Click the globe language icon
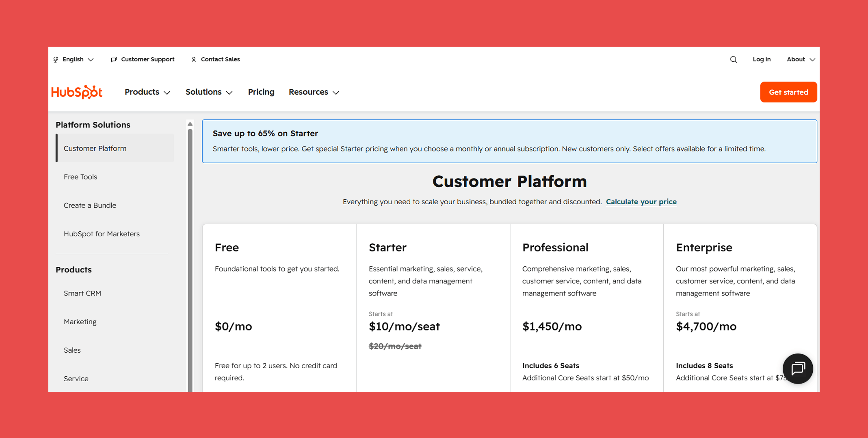The width and height of the screenshot is (868, 438). coord(56,59)
